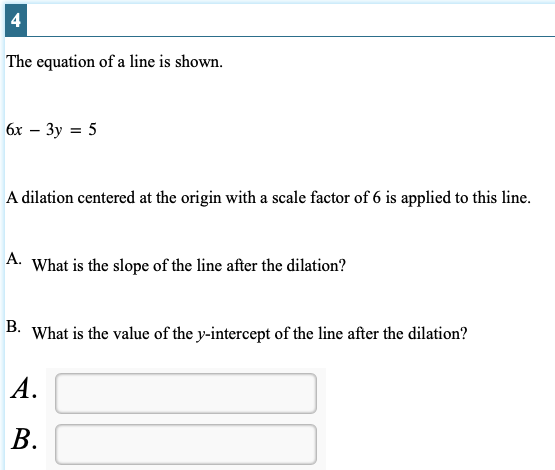Click the italic B. label beside the input

(x=24, y=440)
